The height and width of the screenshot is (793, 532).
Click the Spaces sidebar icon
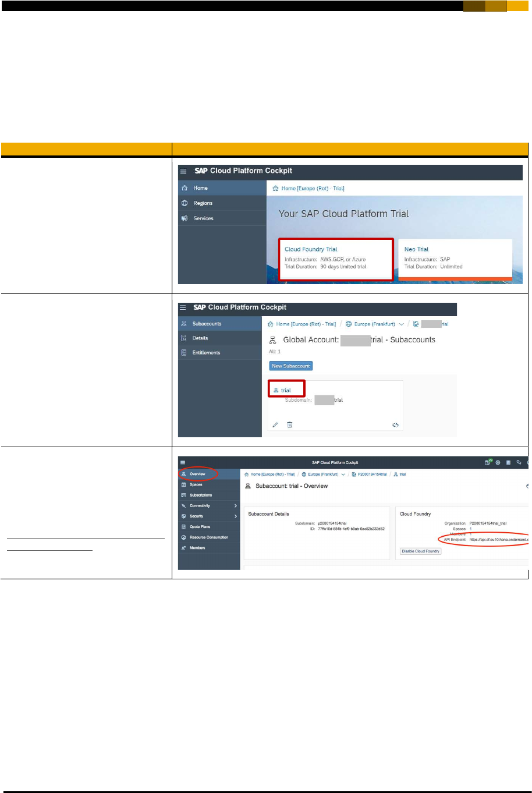click(183, 484)
